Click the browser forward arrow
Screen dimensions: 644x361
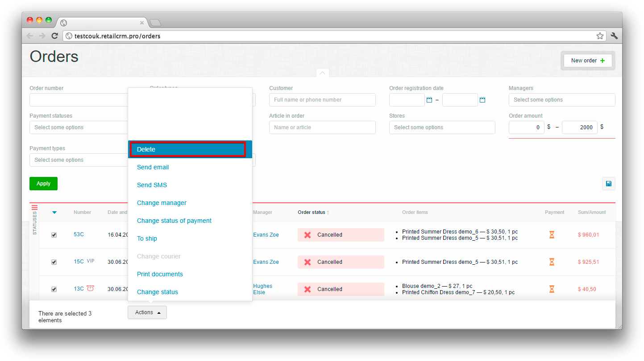pos(42,36)
